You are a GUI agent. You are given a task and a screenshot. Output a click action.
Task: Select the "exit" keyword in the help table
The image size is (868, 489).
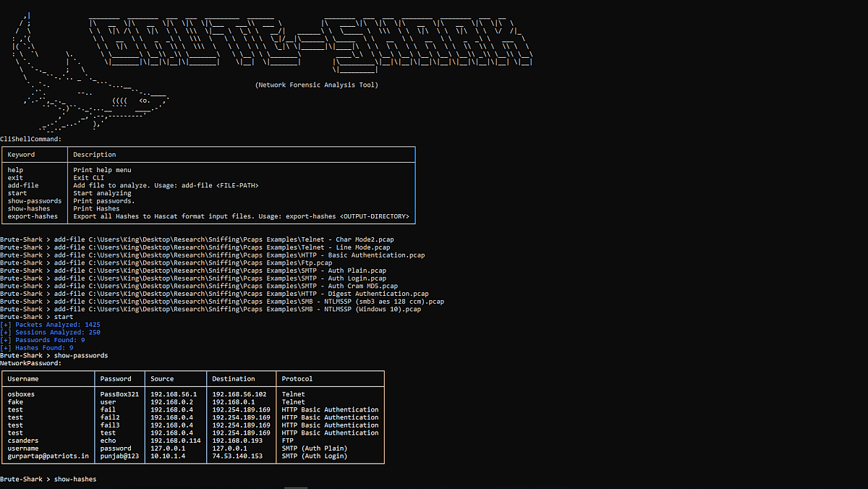click(15, 177)
